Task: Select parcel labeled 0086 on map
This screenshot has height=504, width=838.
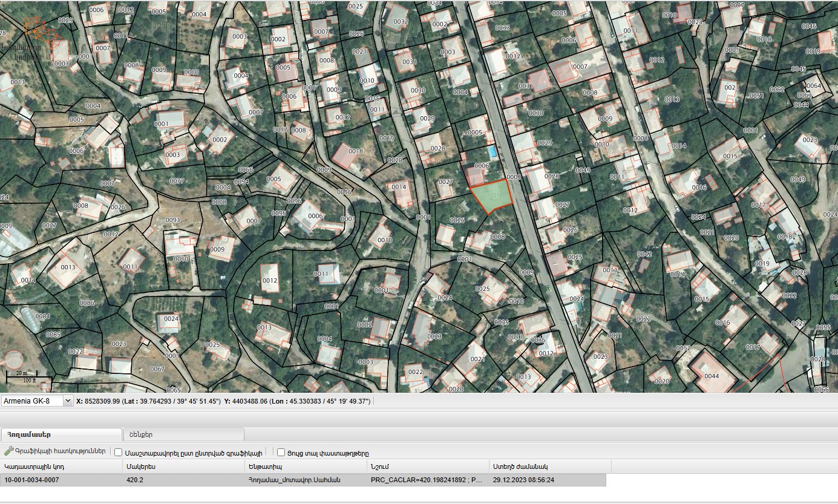Action: click(x=87, y=303)
